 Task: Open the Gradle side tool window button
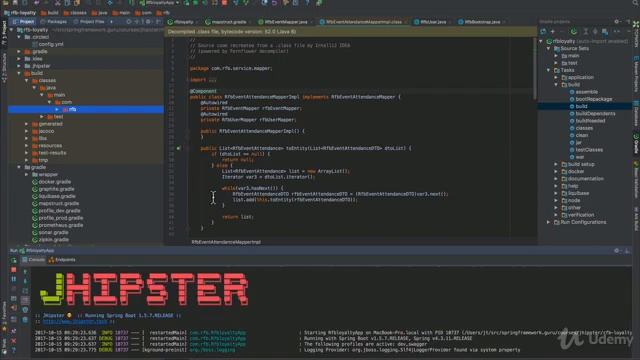click(636, 144)
